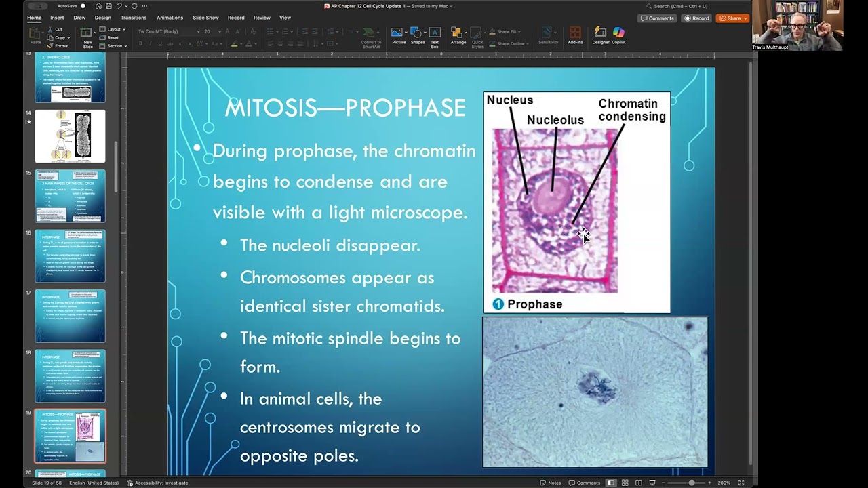Insert a New Slide

click(x=87, y=38)
